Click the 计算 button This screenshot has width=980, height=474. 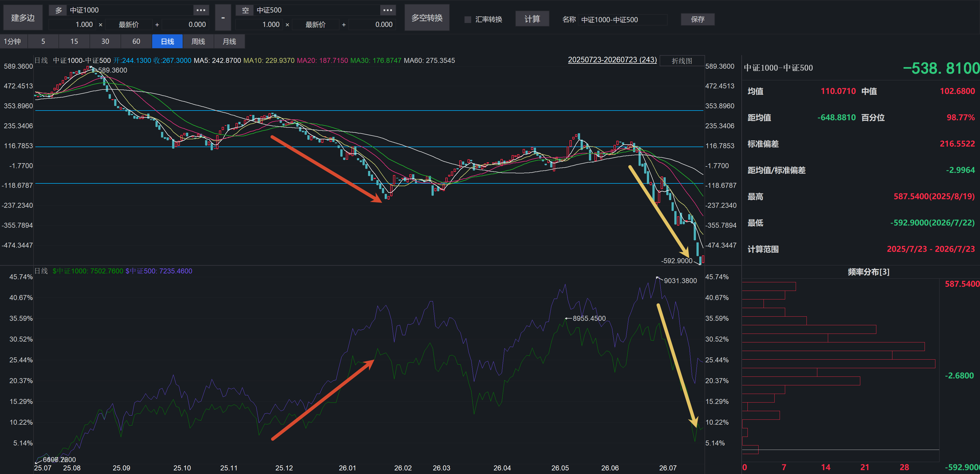click(532, 19)
